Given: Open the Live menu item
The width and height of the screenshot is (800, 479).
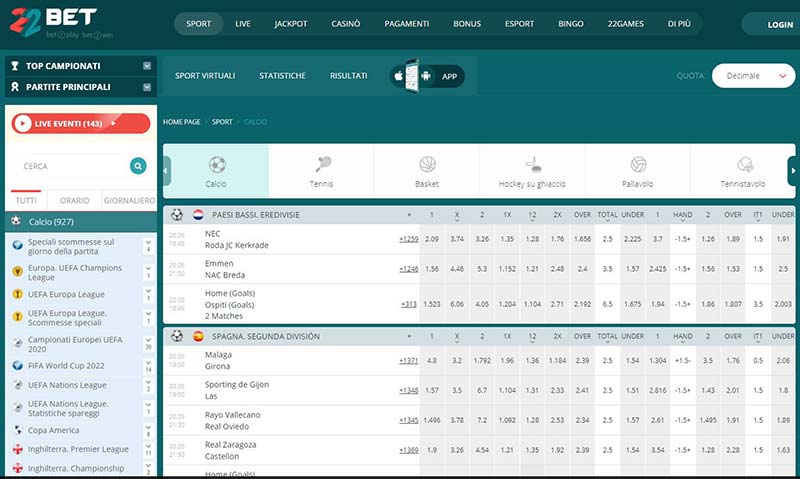Looking at the screenshot, I should (243, 23).
